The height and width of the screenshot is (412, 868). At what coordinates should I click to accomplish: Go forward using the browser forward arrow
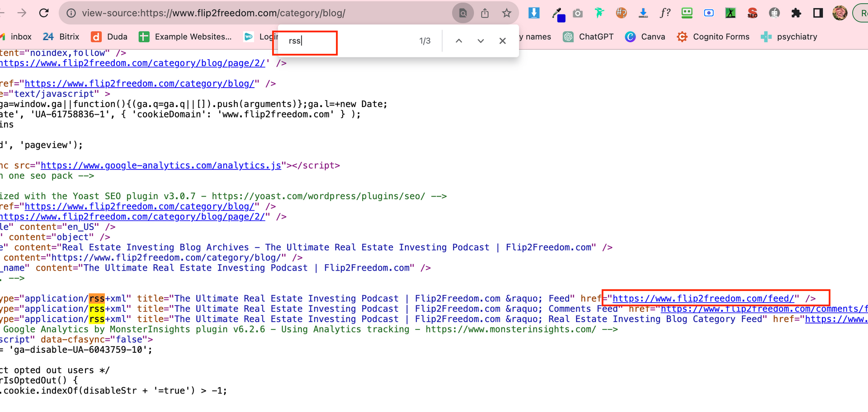coord(22,13)
